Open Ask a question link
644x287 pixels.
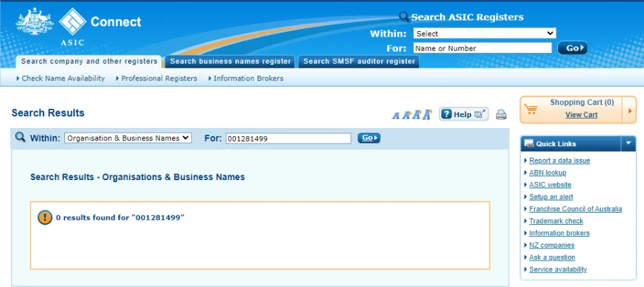552,257
